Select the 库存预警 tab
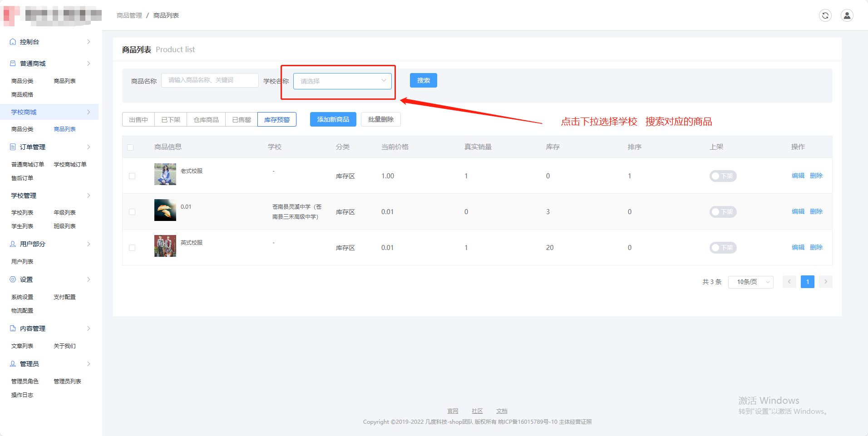The width and height of the screenshot is (868, 436). point(276,120)
